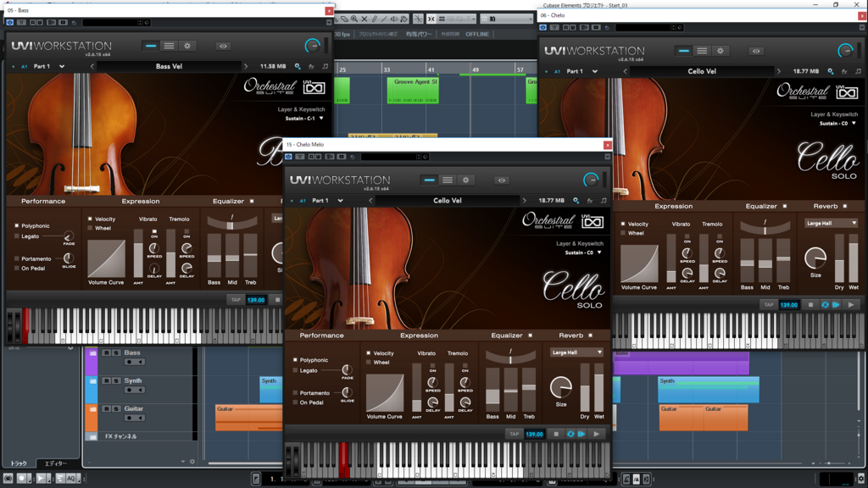Viewport: 868px width, 488px height.
Task: Toggle eye visibility button in Bass window
Action: click(223, 47)
